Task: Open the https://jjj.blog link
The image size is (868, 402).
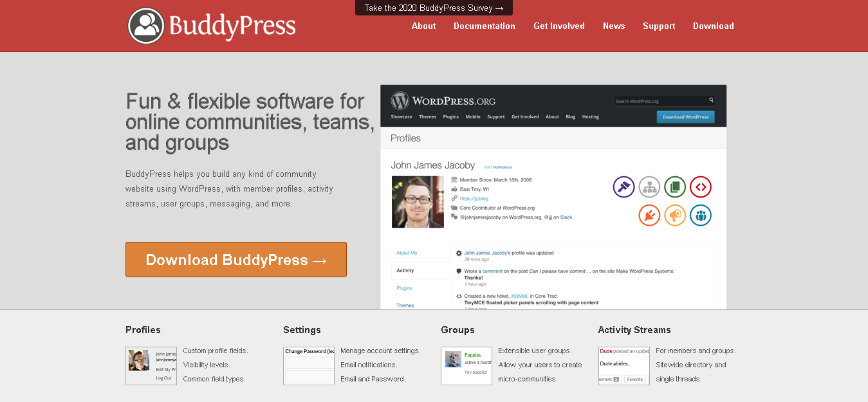Action: (x=474, y=199)
